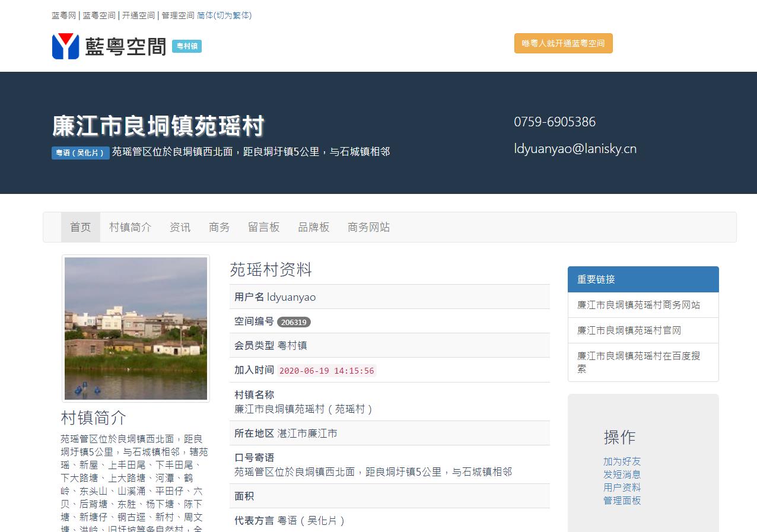757x532 pixels.
Task: Click 加为好友 under 操作
Action: point(622,461)
